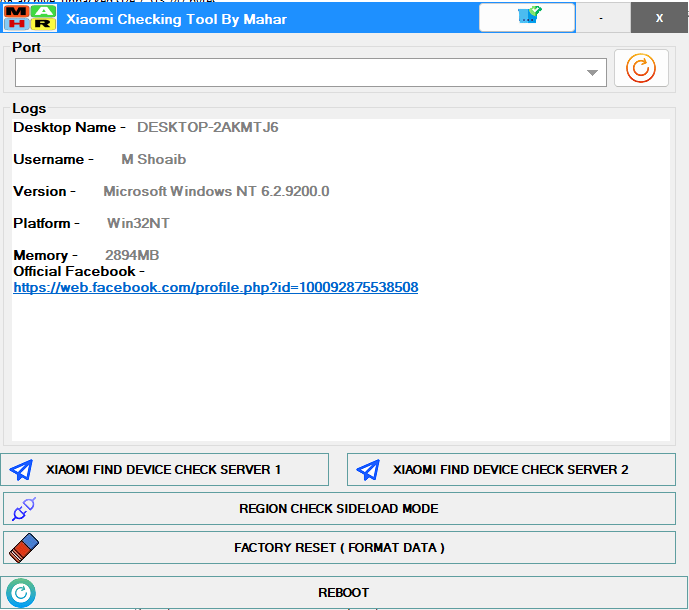The height and width of the screenshot is (610, 689).
Task: Click the circular arrow Reboot icon
Action: point(21,592)
